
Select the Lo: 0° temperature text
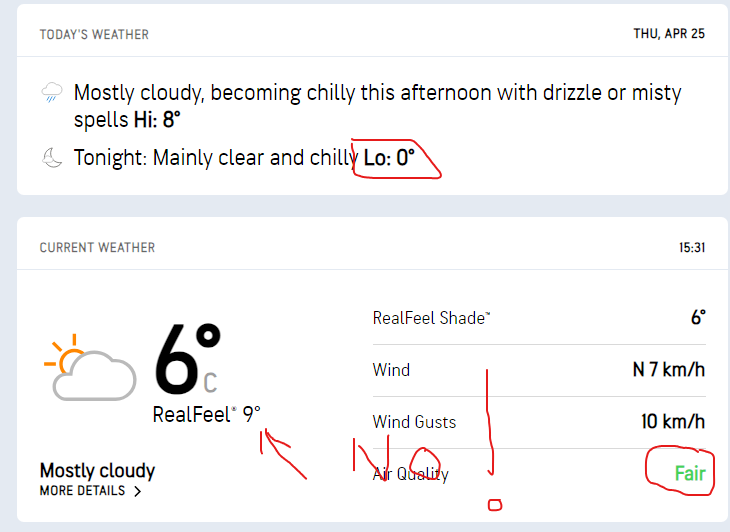(389, 158)
